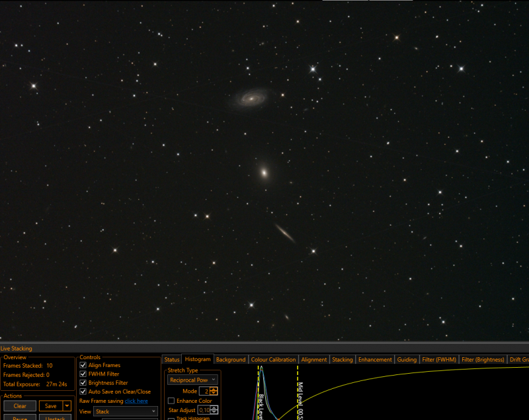Select the Filter (Brightness) tab
Viewport: 529px width, 420px height.
click(x=483, y=360)
